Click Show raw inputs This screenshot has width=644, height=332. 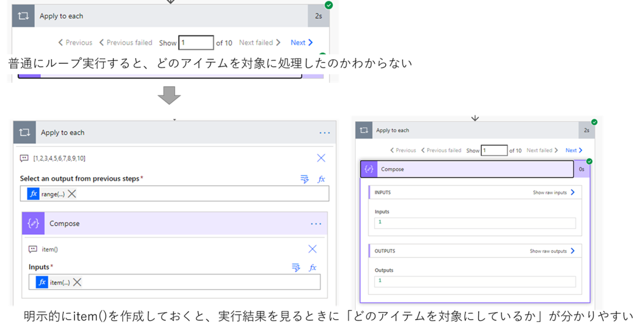[553, 192]
